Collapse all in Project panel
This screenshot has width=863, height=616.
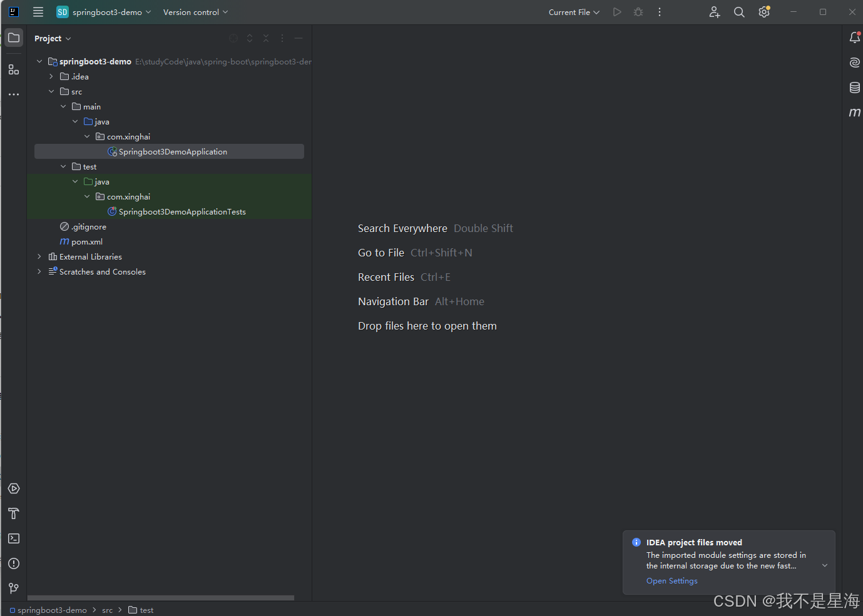pos(266,38)
